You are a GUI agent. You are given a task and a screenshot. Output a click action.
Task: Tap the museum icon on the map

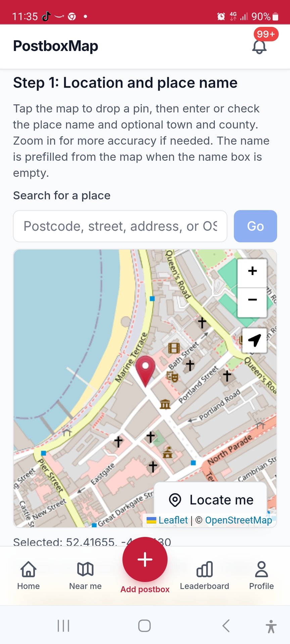click(x=165, y=404)
